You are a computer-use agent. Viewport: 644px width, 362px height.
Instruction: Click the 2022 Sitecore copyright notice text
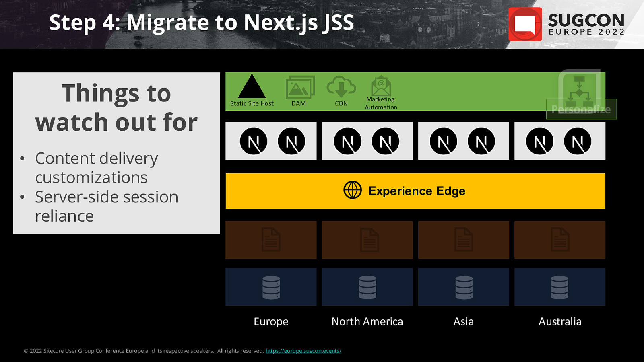coord(144,351)
